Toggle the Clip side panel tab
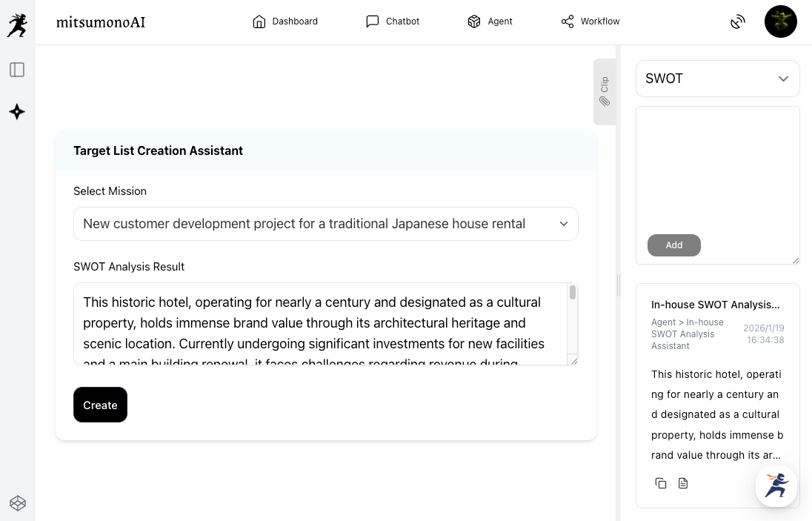Viewport: 812px width, 521px height. (605, 91)
